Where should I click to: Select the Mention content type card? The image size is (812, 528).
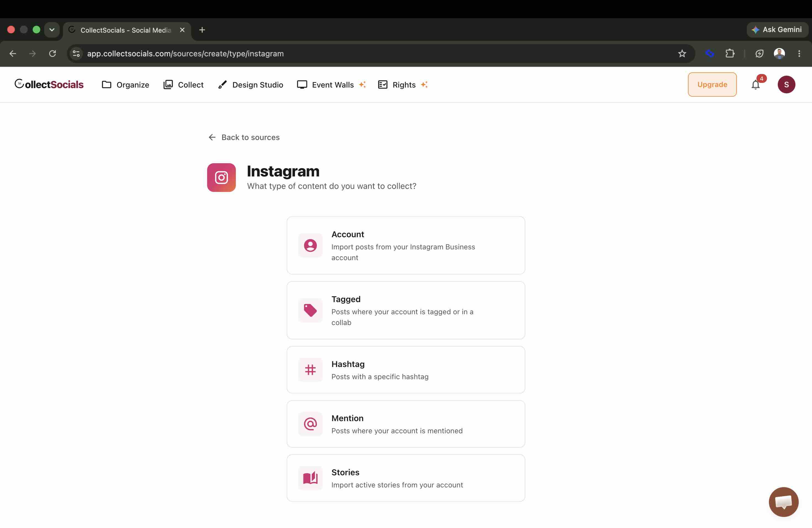pyautogui.click(x=406, y=424)
